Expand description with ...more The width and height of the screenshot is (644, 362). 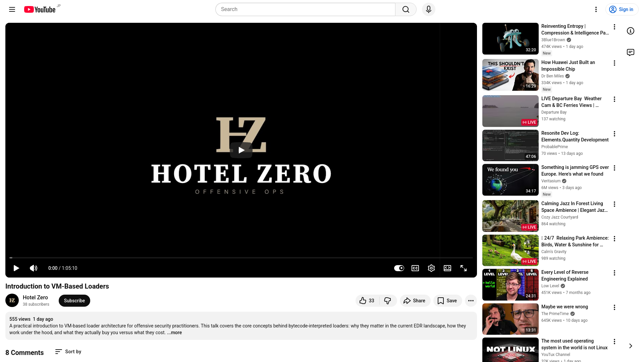tap(174, 333)
